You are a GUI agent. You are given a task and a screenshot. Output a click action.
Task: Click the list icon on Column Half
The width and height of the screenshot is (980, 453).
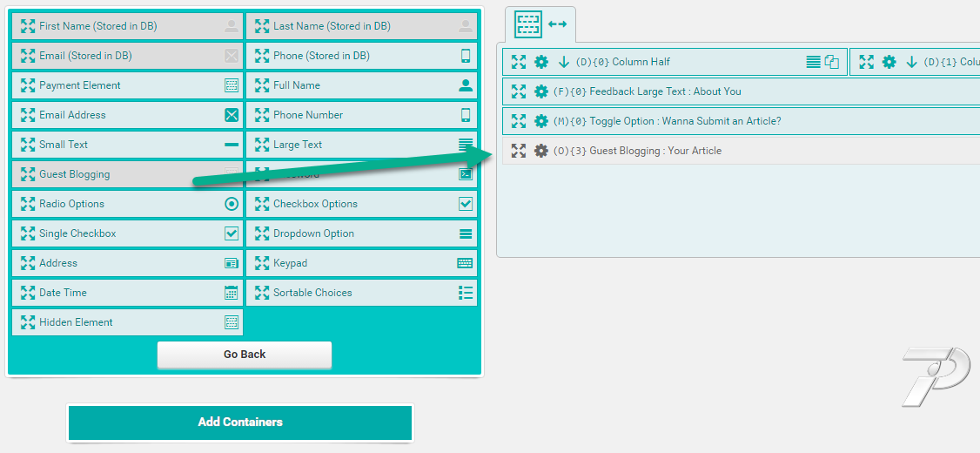point(813,62)
